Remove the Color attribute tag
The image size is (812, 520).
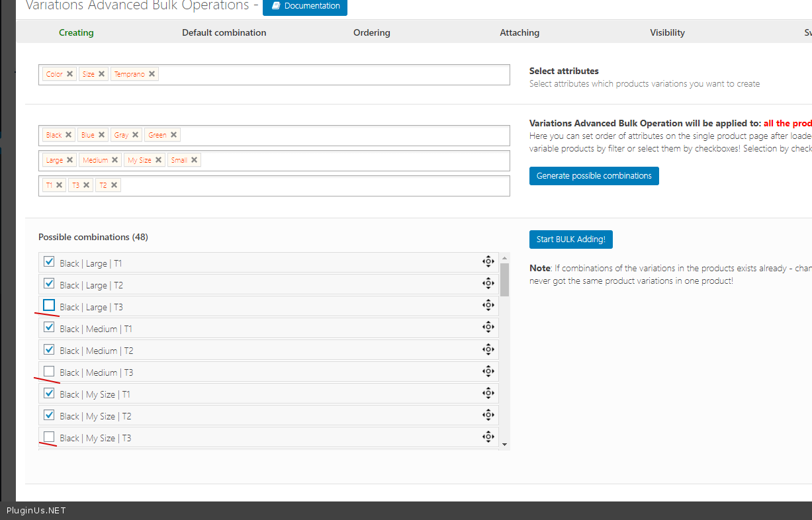pyautogui.click(x=69, y=74)
